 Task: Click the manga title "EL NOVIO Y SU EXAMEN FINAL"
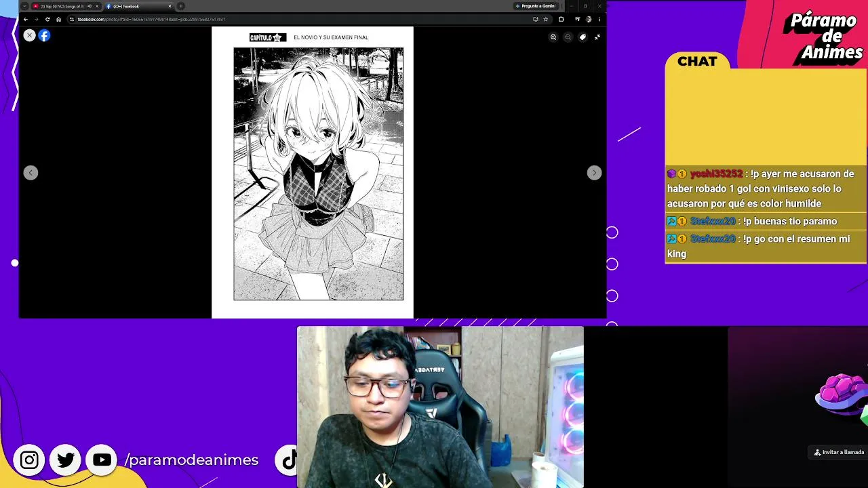pyautogui.click(x=331, y=37)
